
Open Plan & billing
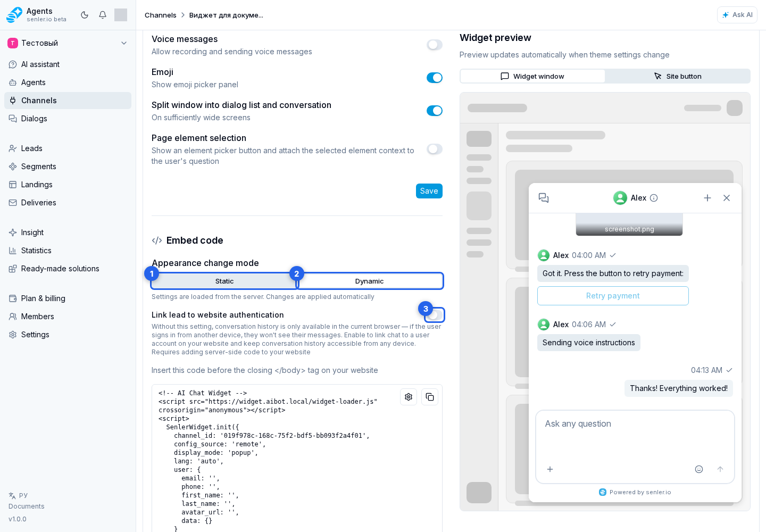click(x=68, y=298)
